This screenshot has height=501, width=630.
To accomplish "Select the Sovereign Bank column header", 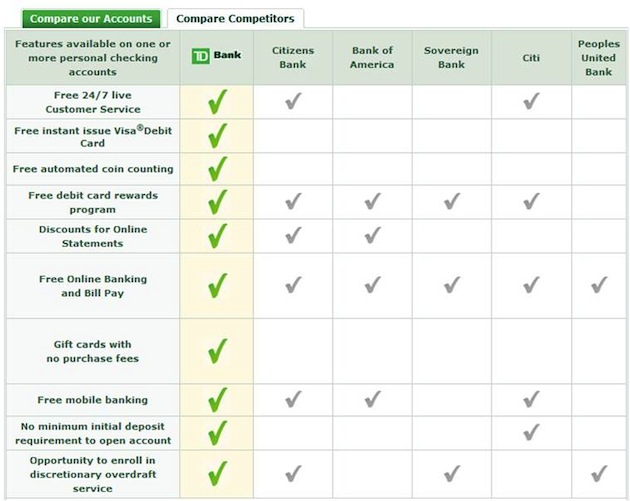I will tap(451, 57).
